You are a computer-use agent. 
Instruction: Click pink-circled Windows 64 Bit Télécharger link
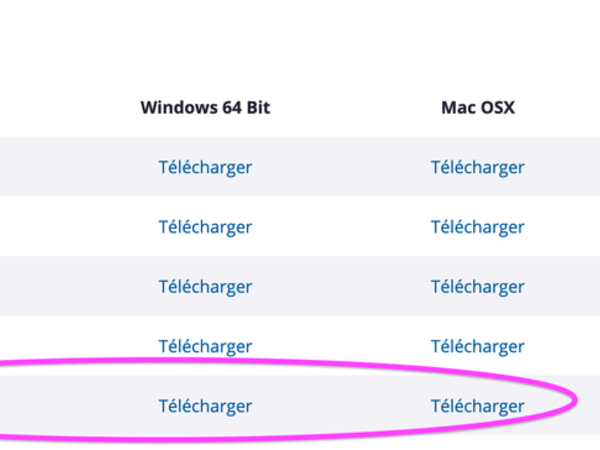pyautogui.click(x=205, y=406)
